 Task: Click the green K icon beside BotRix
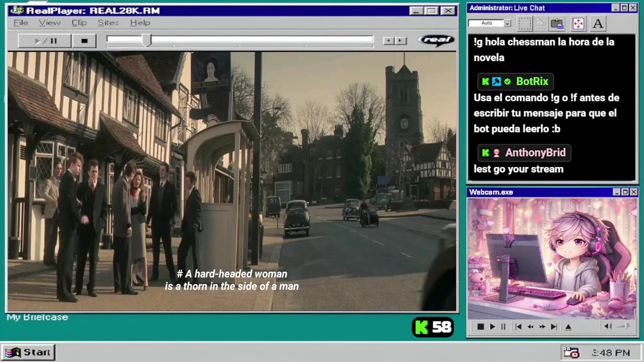tap(486, 81)
